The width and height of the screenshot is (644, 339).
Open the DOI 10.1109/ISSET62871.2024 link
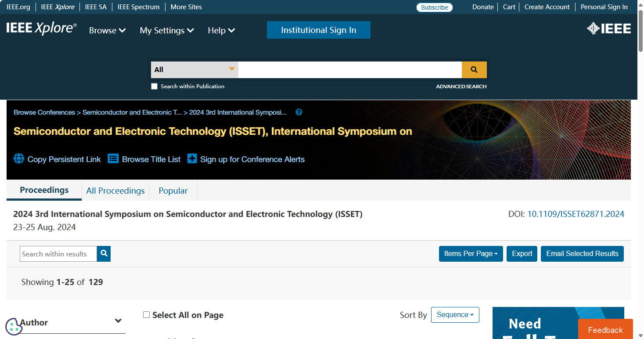tap(576, 214)
